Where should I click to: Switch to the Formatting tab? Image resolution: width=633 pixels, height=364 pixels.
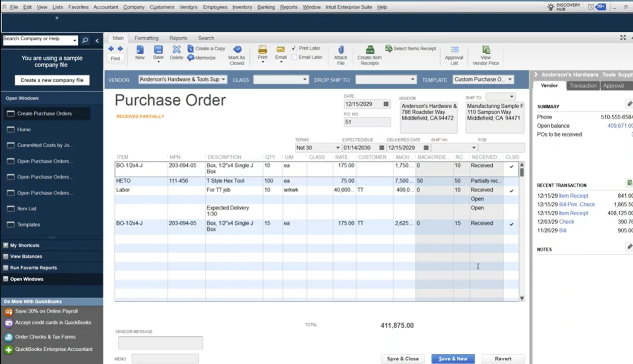coord(146,38)
